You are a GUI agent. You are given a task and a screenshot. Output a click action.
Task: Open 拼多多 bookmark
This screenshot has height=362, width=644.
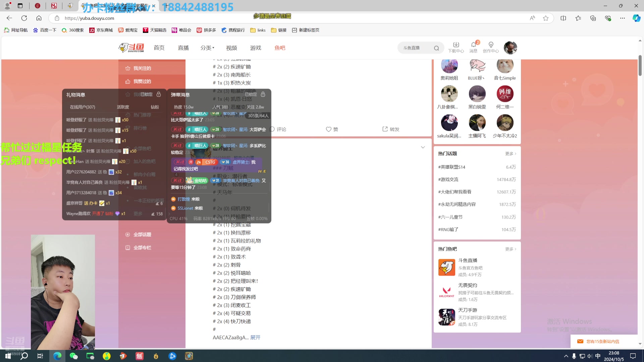coord(206,30)
